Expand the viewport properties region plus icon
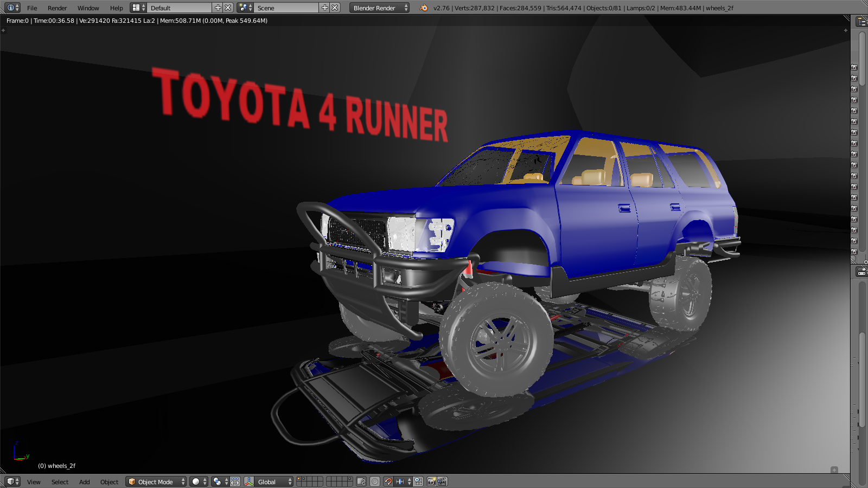This screenshot has height=488, width=868. 845,30
